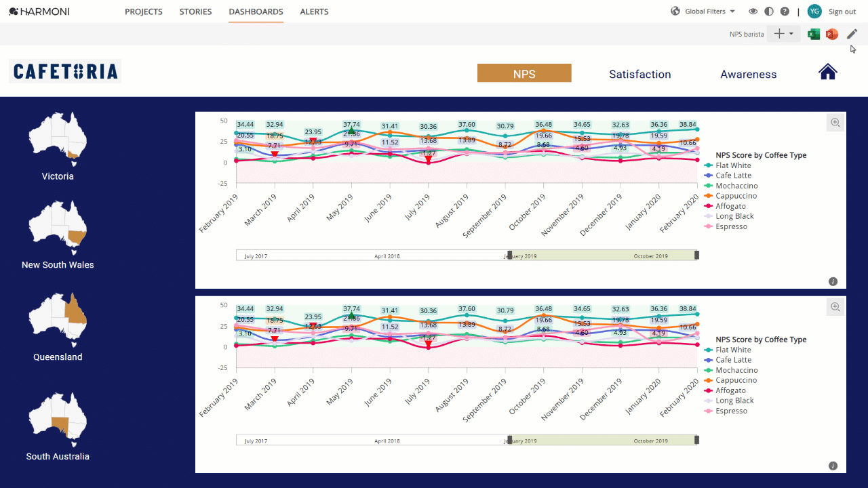Zoom into the bottom chart magnifier
Viewport: 868px width, 488px height.
(835, 307)
